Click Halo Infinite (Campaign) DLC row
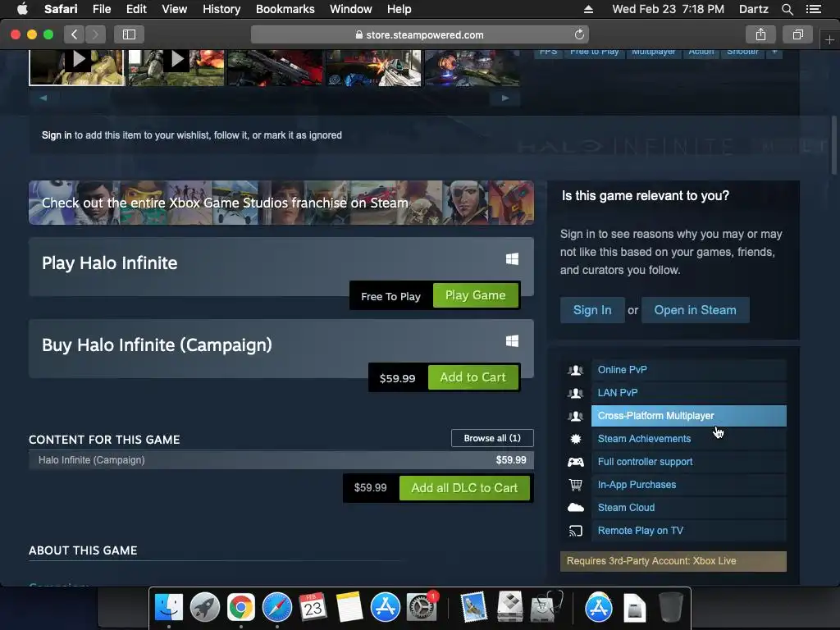Viewport: 840px width, 630px height. click(281, 460)
